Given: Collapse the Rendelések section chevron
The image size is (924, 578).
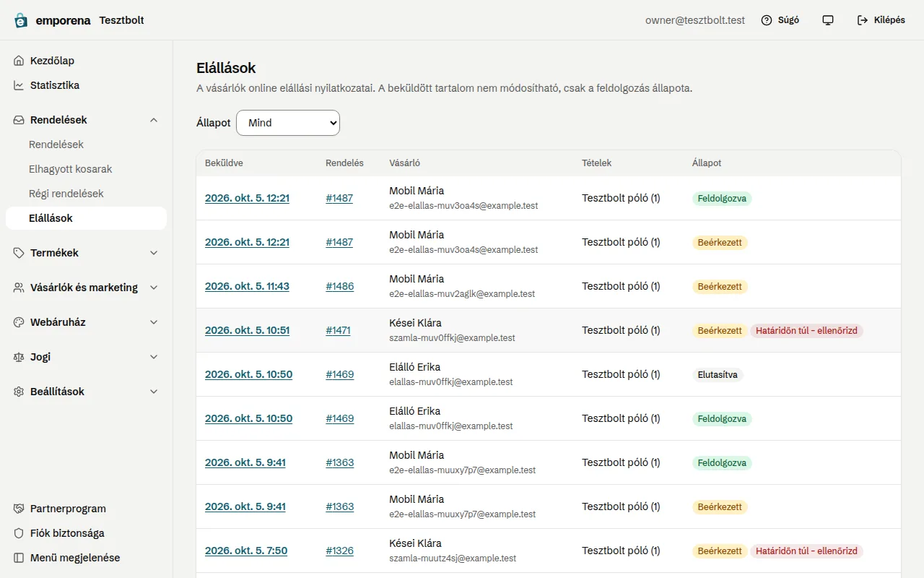Looking at the screenshot, I should 154,120.
